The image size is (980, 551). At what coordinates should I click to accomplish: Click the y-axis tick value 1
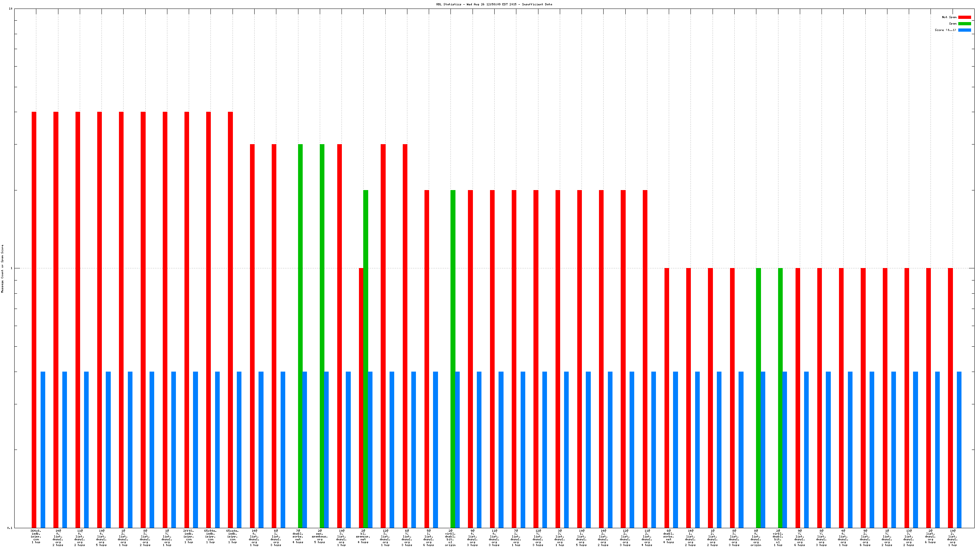tap(11, 268)
